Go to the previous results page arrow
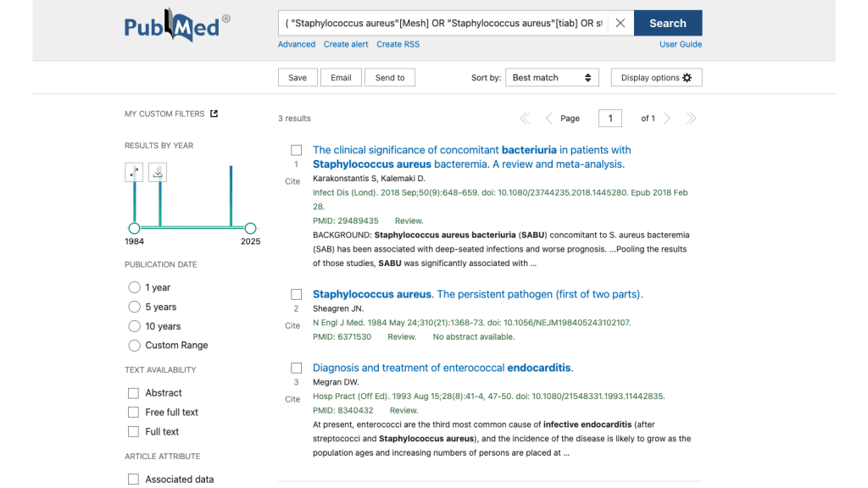Viewport: 868px width, 488px height. (x=548, y=119)
